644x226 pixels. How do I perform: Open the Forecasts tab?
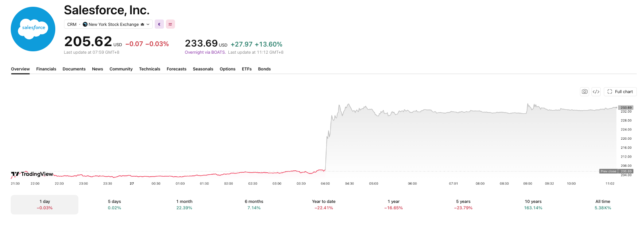click(177, 69)
